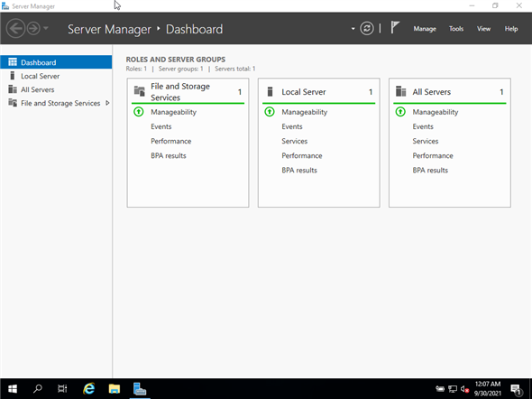The width and height of the screenshot is (532, 399).
Task: Click the forward navigation arrow
Action: click(x=33, y=29)
